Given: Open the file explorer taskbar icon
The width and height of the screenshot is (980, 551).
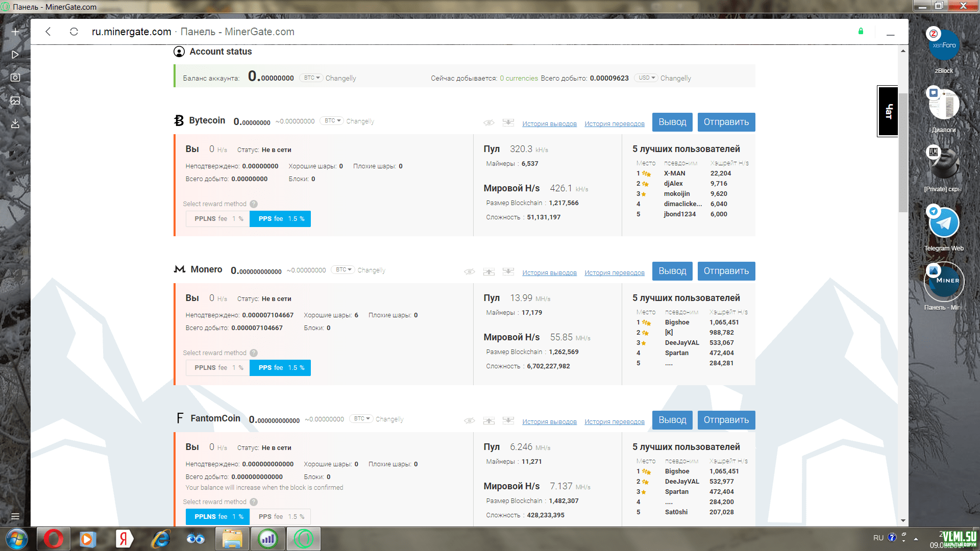Looking at the screenshot, I should click(x=232, y=539).
